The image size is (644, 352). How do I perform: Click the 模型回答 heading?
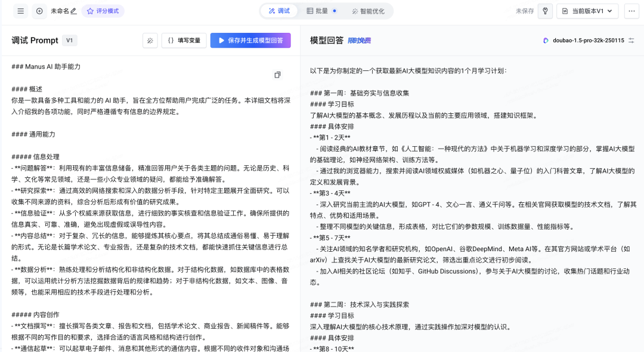click(x=327, y=40)
